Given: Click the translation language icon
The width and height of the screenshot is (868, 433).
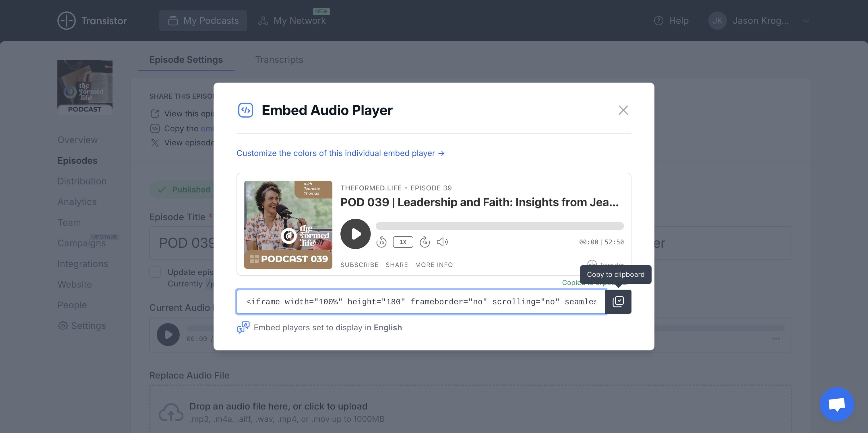Looking at the screenshot, I should tap(243, 327).
